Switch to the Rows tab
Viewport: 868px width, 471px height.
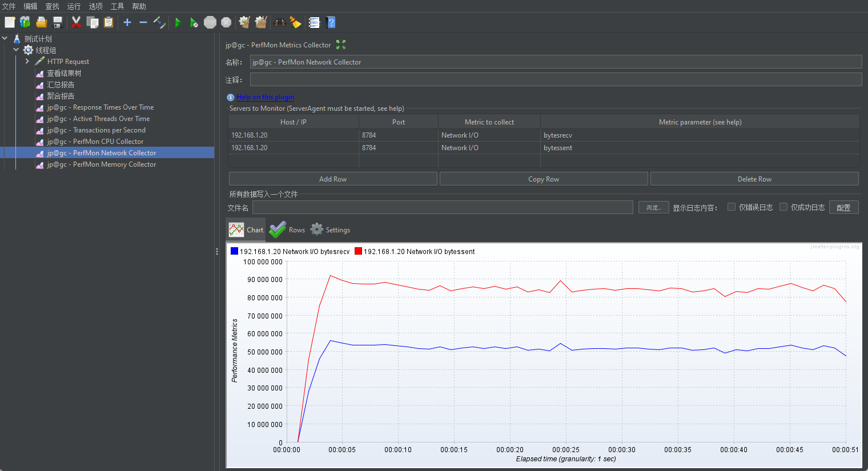287,230
